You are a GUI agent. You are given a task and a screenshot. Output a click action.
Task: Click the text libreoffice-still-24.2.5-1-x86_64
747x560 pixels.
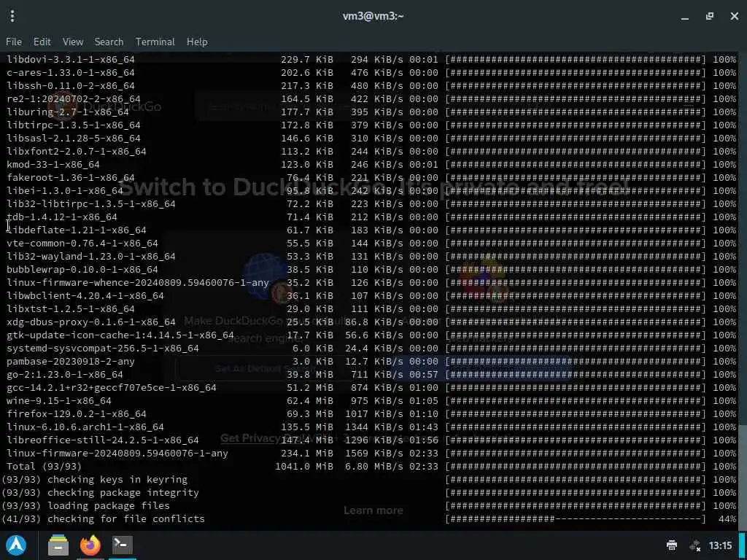102,440
